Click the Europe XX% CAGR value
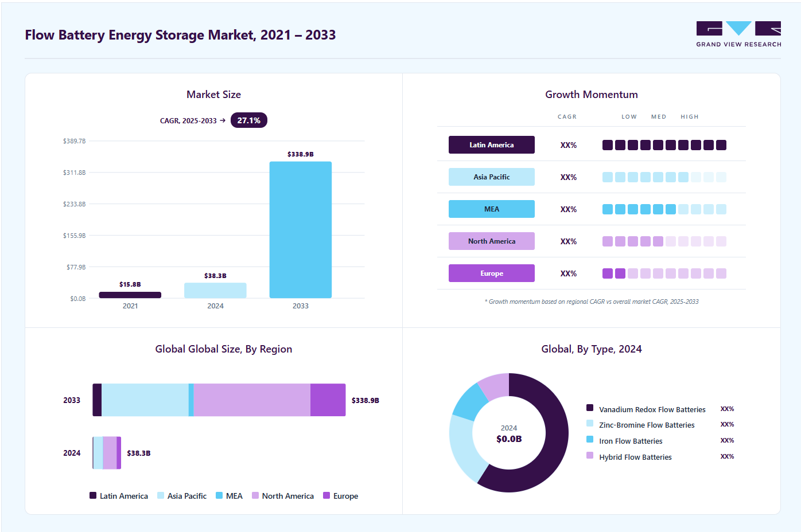 tap(569, 274)
